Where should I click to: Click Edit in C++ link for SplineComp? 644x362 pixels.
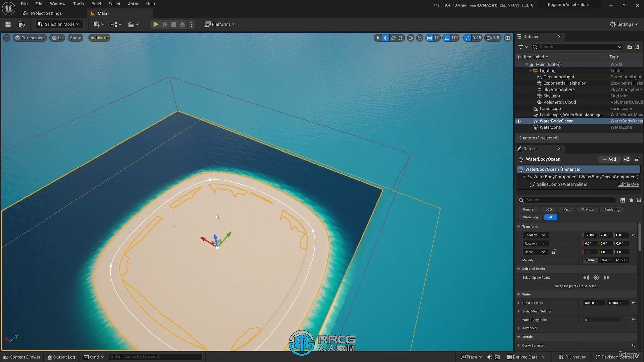(x=629, y=184)
